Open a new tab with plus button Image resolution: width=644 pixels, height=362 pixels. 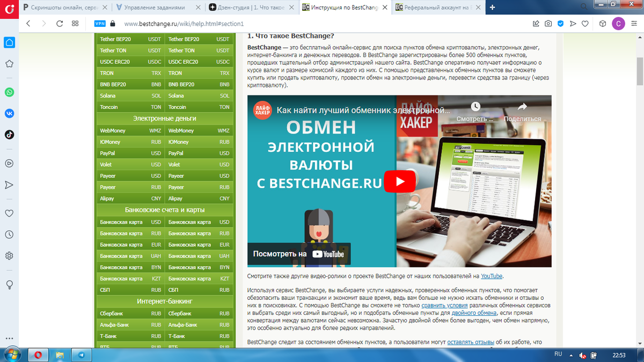coord(492,8)
